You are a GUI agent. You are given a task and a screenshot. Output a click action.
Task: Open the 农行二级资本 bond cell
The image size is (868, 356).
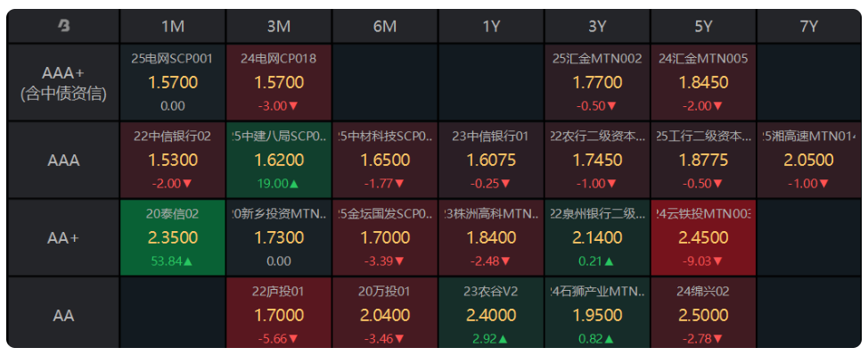pyautogui.click(x=597, y=161)
